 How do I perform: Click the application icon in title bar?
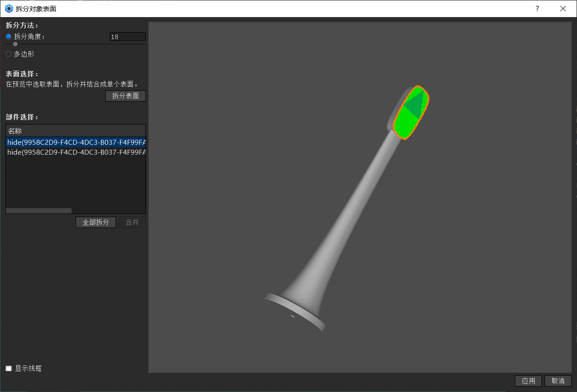pyautogui.click(x=8, y=9)
